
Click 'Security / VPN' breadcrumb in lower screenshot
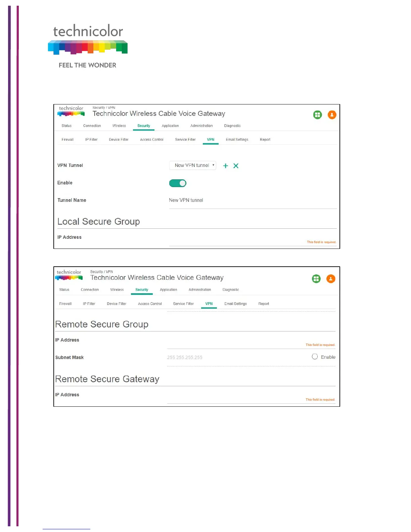point(101,272)
